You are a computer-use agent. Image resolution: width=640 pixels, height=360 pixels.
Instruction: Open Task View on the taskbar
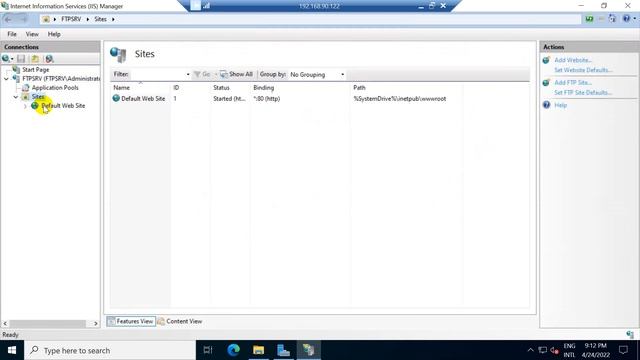208,350
